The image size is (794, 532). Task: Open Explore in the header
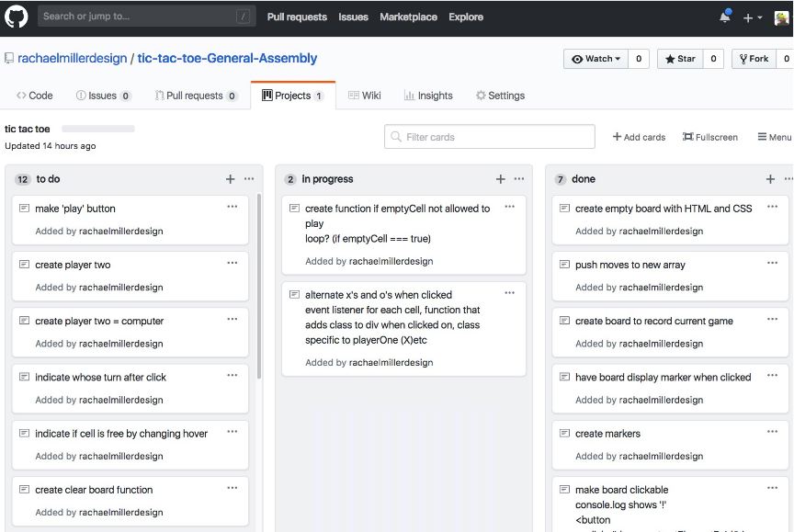pyautogui.click(x=466, y=17)
